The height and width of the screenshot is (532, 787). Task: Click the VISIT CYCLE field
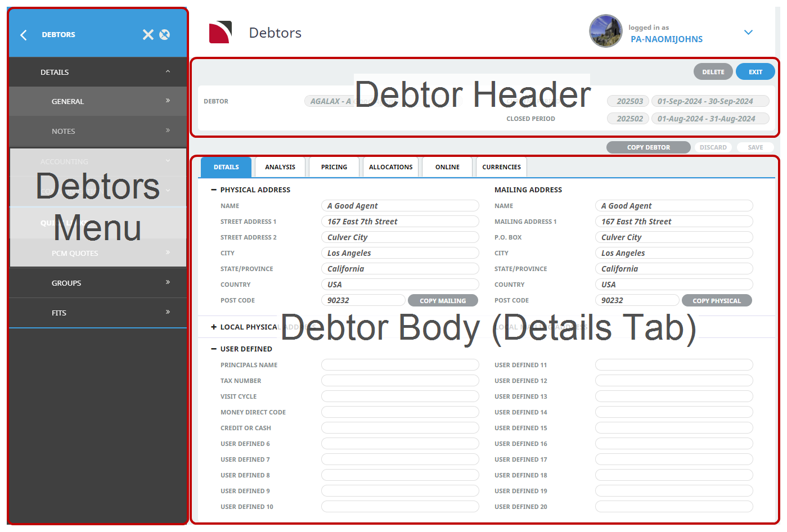pyautogui.click(x=400, y=396)
